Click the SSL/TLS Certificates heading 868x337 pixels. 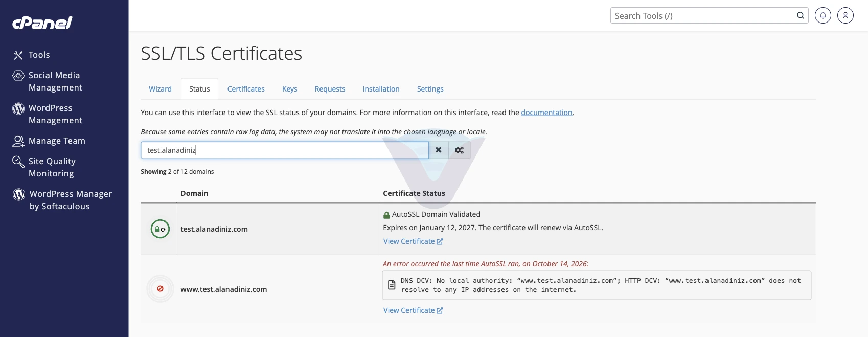[x=221, y=53]
